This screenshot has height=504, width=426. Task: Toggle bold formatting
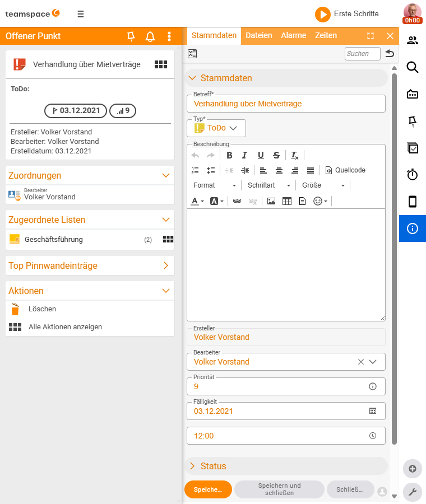[229, 155]
